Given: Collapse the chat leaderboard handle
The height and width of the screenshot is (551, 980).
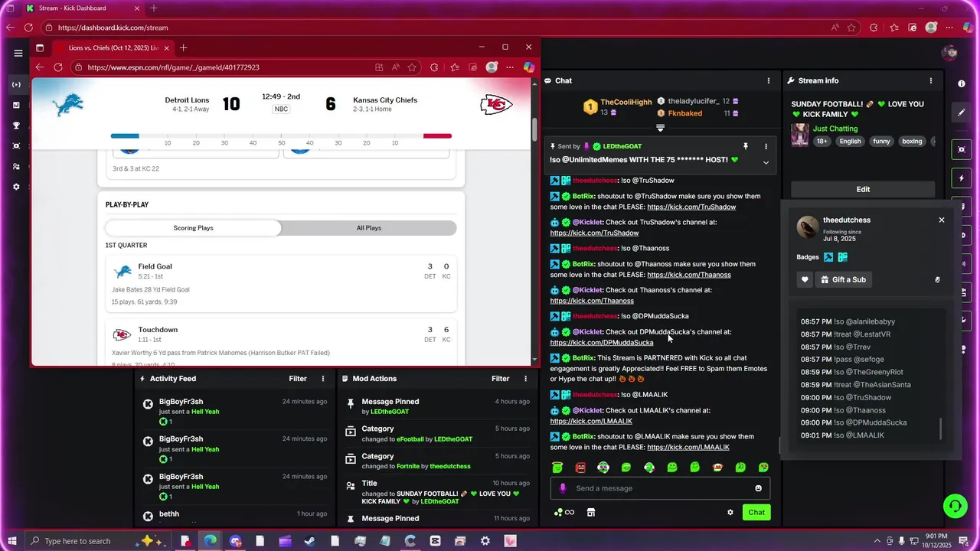Looking at the screenshot, I should pyautogui.click(x=660, y=128).
